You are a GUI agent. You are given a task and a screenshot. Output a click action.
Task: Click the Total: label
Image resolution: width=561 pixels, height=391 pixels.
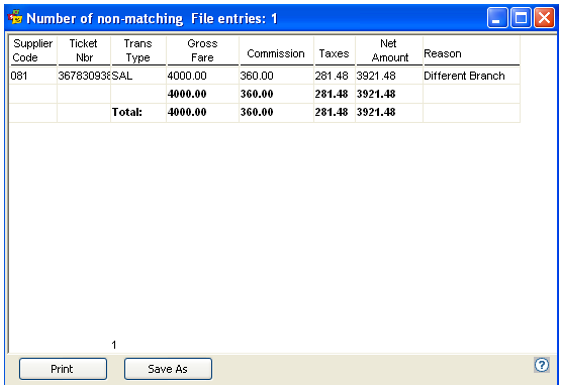(127, 112)
